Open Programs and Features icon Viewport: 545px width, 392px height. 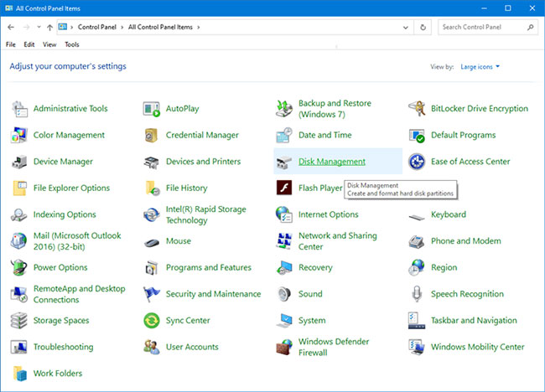pos(152,268)
